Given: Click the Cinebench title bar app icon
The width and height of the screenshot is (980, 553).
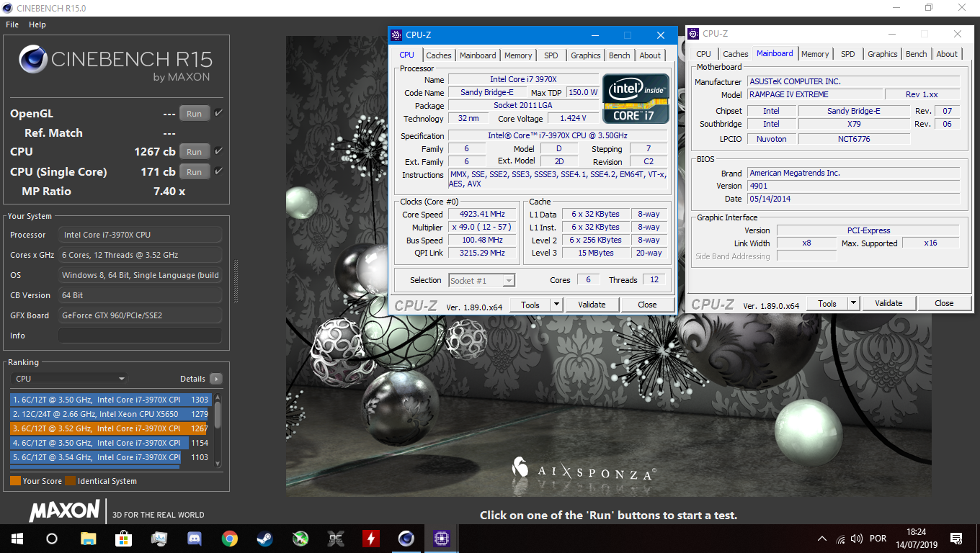Looking at the screenshot, I should tap(8, 7).
